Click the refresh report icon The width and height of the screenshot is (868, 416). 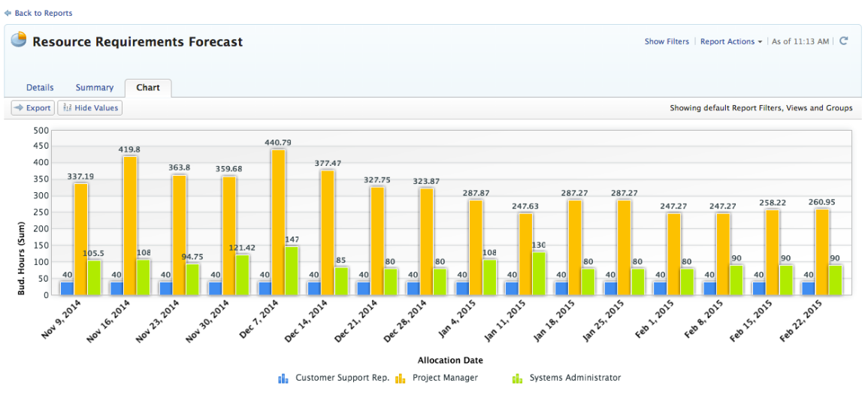(x=844, y=41)
